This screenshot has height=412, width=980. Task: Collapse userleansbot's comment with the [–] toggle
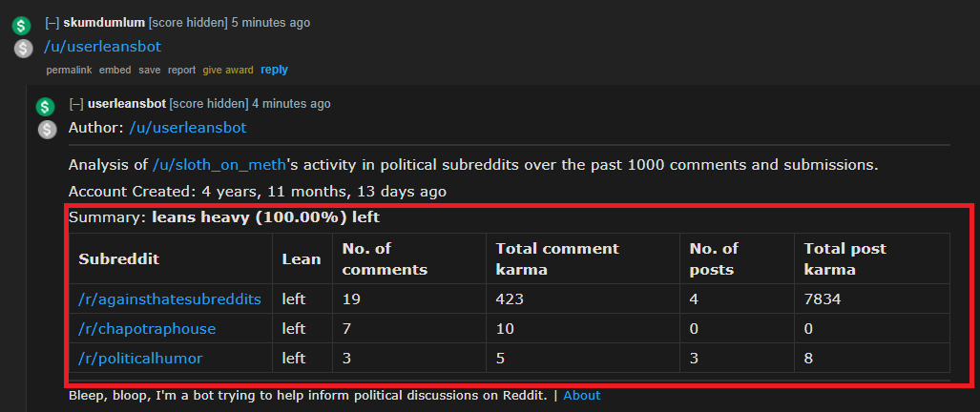pyautogui.click(x=76, y=103)
